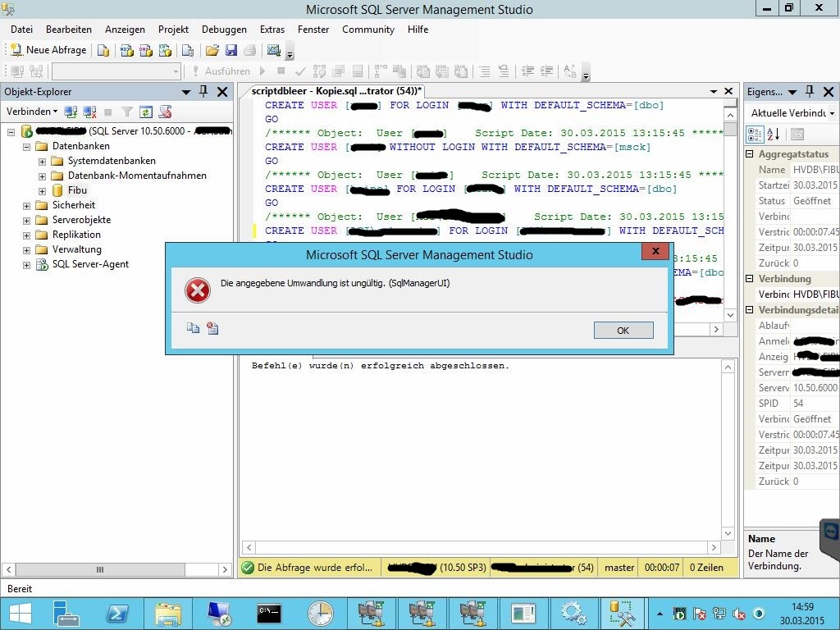Click the Analysis Services XMLA query icon
Viewport: 840px width, 630px height.
click(x=165, y=50)
